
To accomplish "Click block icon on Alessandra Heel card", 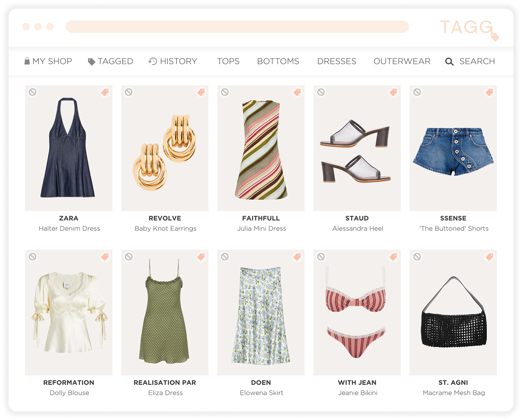I will 321,92.
